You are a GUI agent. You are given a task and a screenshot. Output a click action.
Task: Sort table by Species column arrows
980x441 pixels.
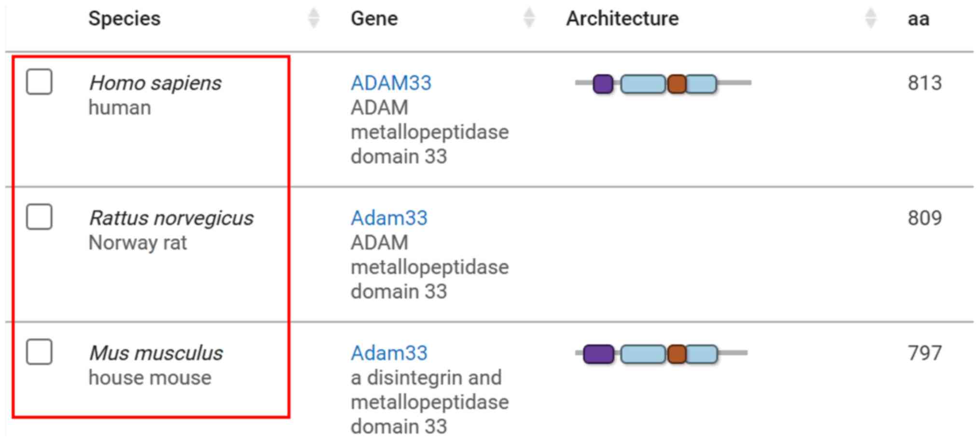314,18
